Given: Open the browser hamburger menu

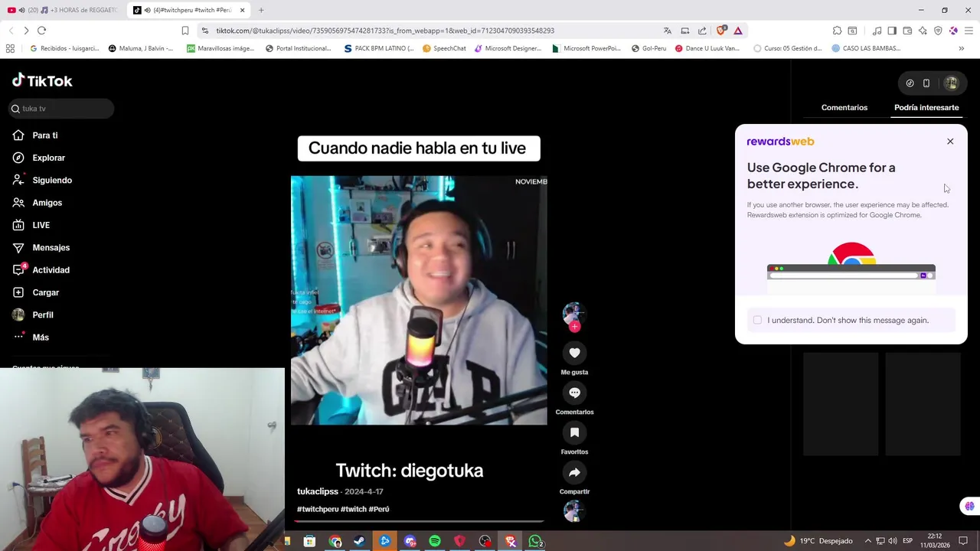Looking at the screenshot, I should pos(969,31).
